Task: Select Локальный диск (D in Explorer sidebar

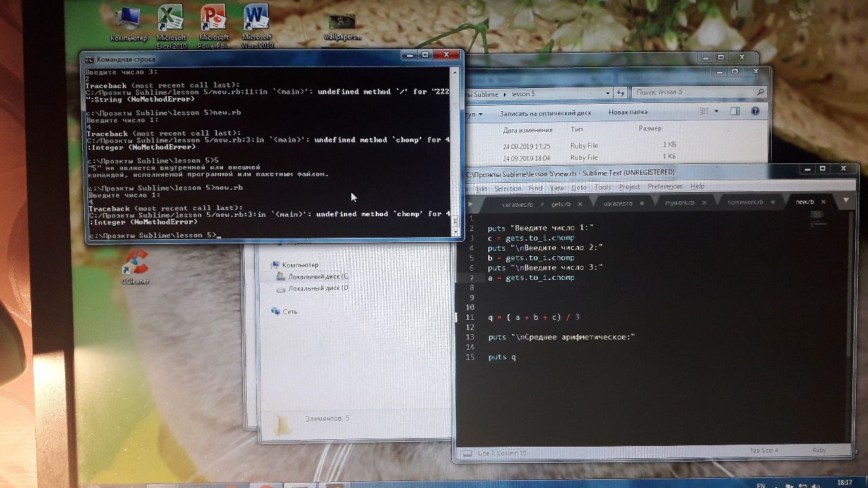Action: [313, 288]
